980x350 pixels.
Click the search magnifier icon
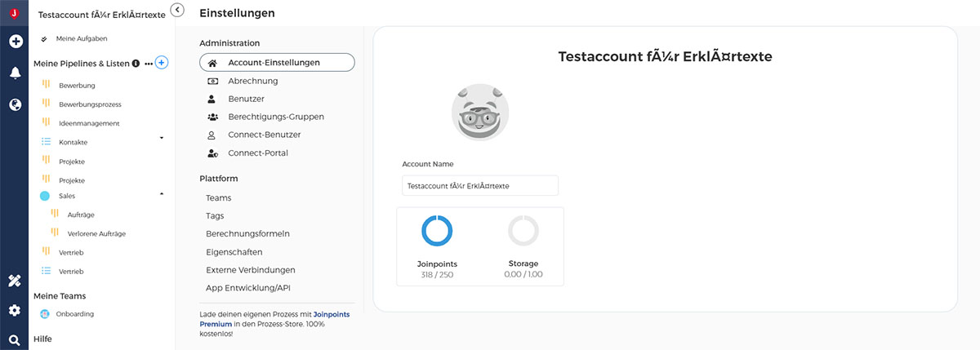(15, 339)
